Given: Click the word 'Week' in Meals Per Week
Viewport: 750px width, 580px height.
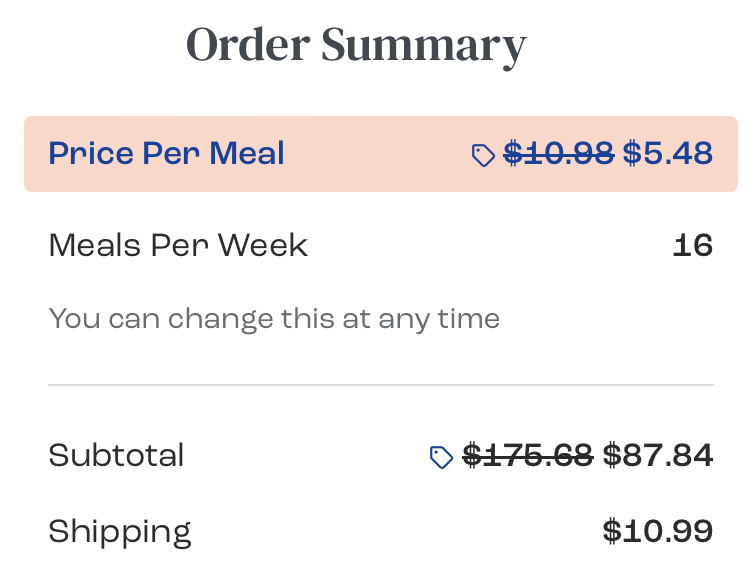Looking at the screenshot, I should pyautogui.click(x=263, y=245).
